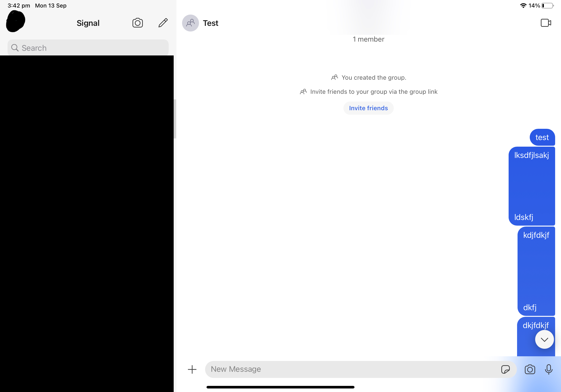The image size is (561, 392).
Task: Tap the 1 member label
Action: coord(368,39)
